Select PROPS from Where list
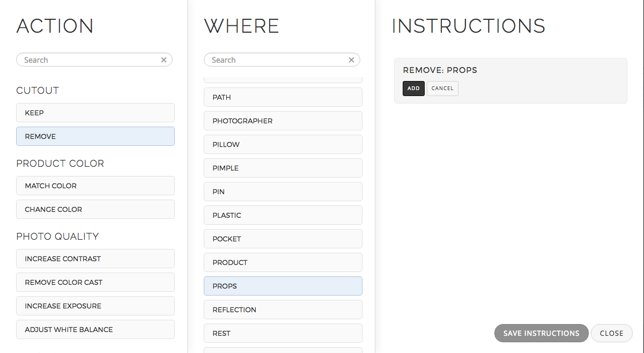The height and width of the screenshot is (353, 644). point(283,286)
